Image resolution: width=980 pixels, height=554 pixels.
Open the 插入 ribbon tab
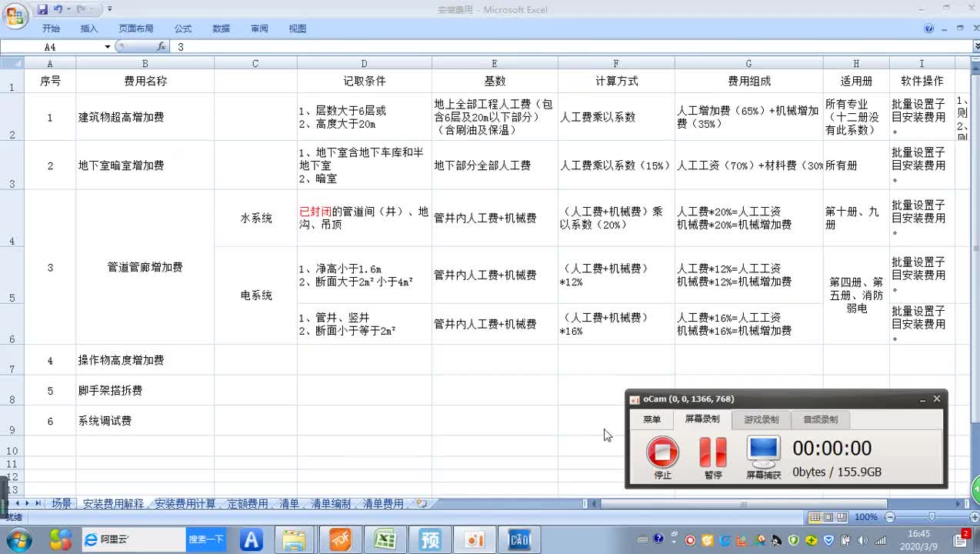[x=89, y=28]
